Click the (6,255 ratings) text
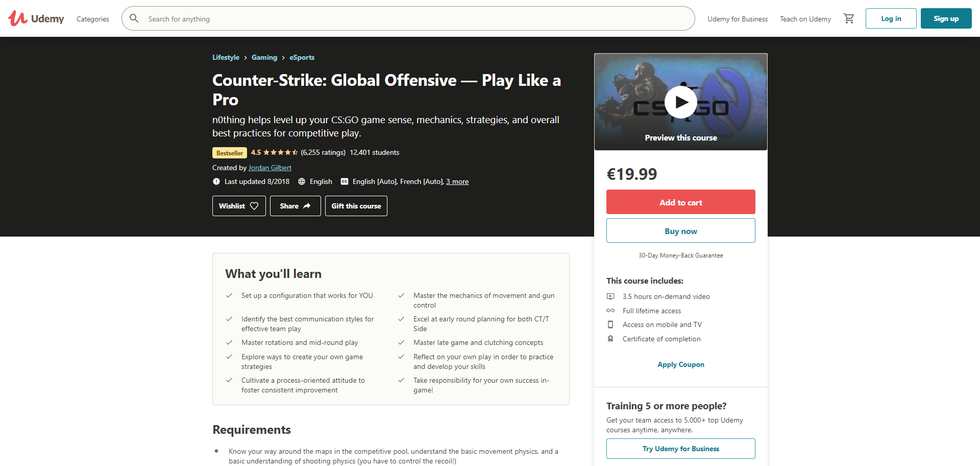Image resolution: width=980 pixels, height=466 pixels. pyautogui.click(x=323, y=152)
